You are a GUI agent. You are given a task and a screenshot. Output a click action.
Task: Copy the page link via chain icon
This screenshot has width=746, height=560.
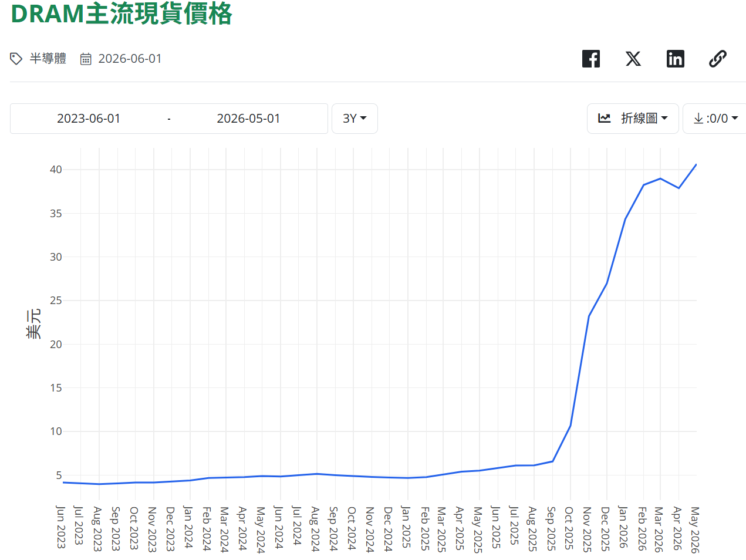coord(718,59)
